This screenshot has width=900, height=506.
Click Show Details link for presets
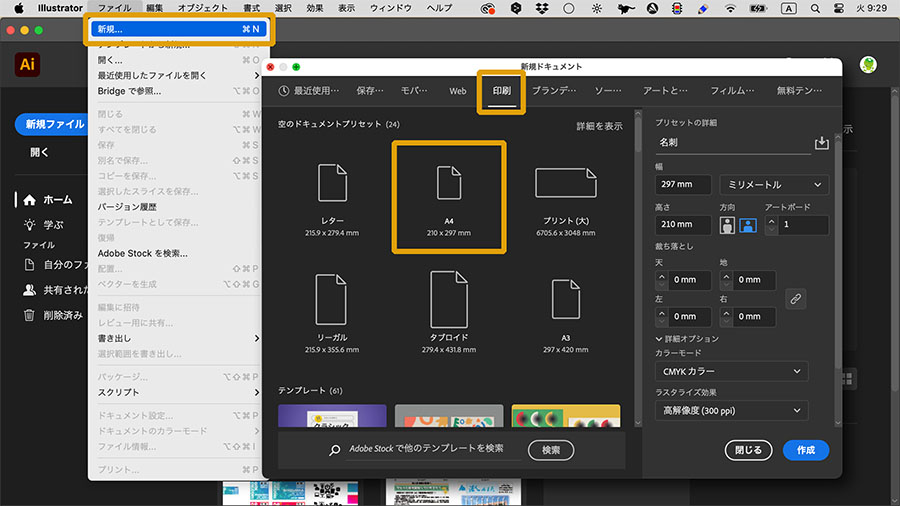[599, 126]
